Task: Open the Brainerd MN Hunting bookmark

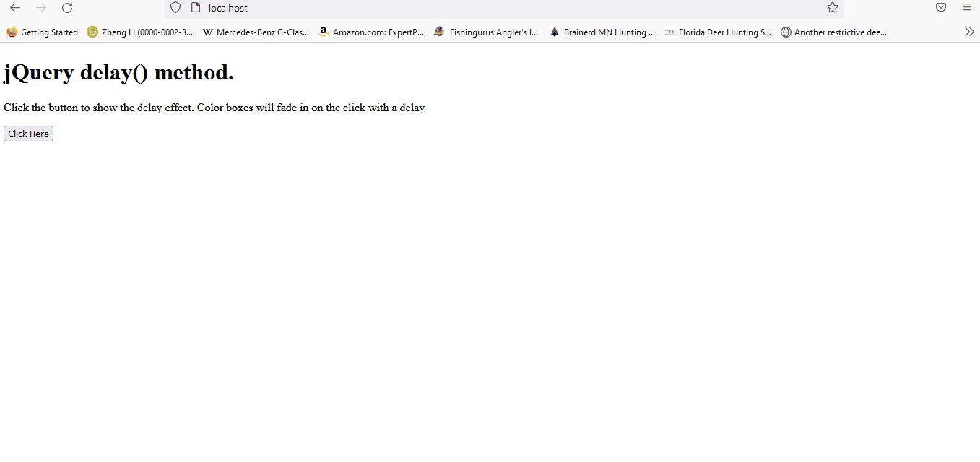Action: pos(602,32)
